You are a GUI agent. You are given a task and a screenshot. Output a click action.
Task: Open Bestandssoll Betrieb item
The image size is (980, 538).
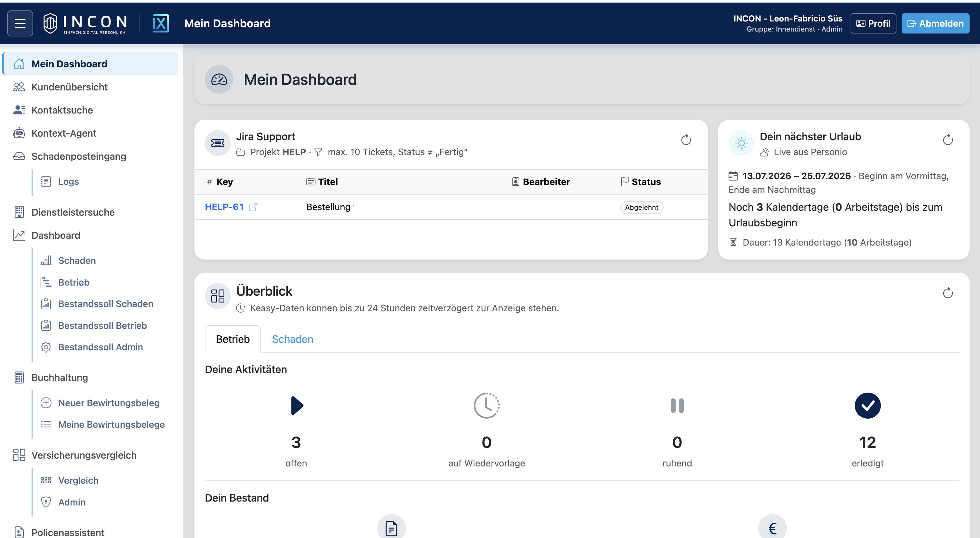[102, 326]
